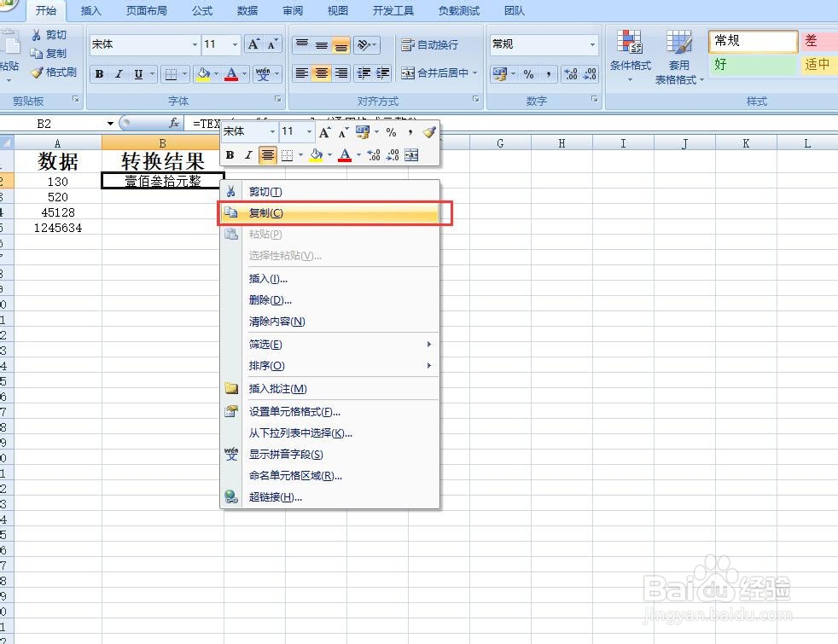
Task: Open the 开发工具 ribbon tab
Action: click(393, 11)
